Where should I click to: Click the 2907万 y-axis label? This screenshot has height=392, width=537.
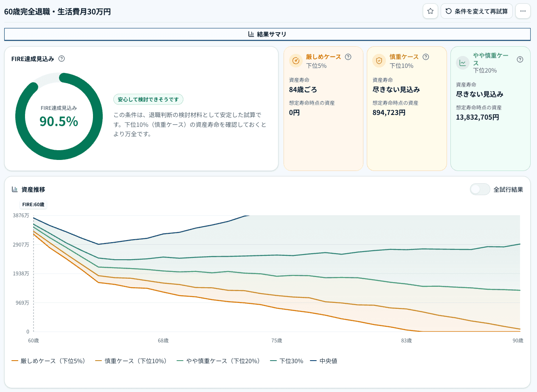22,244
